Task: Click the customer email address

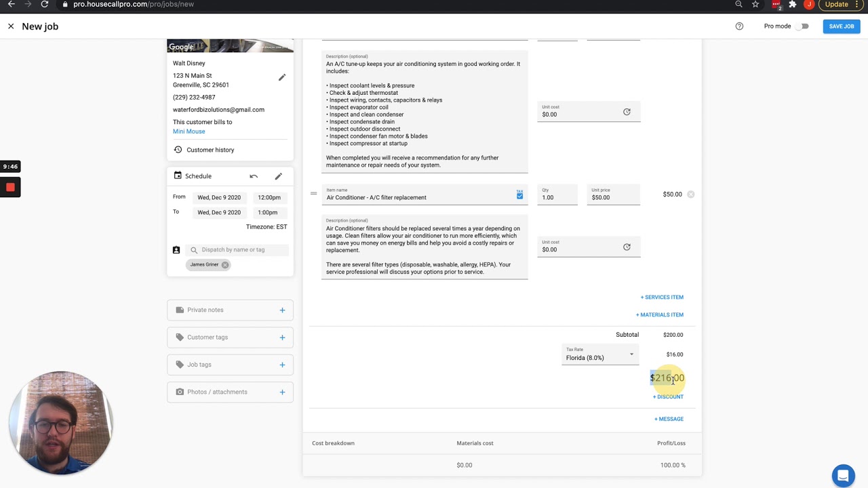Action: pos(218,110)
